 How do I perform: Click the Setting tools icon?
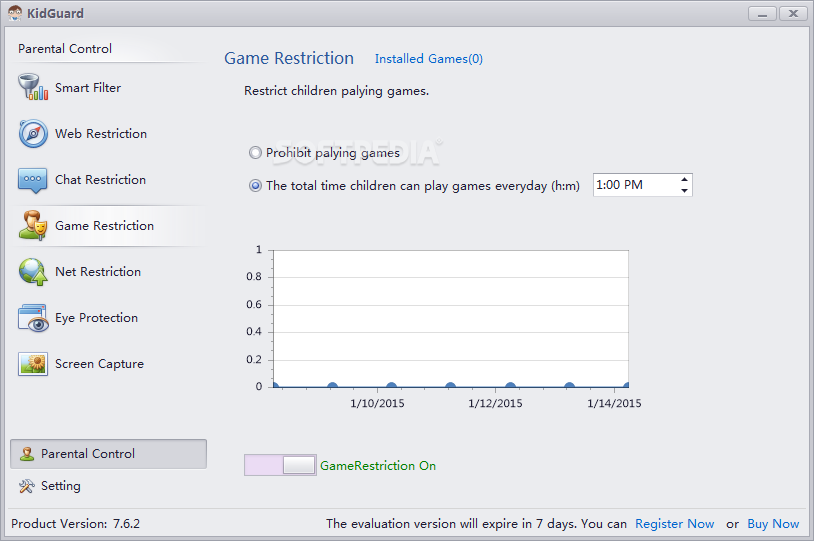[26, 486]
